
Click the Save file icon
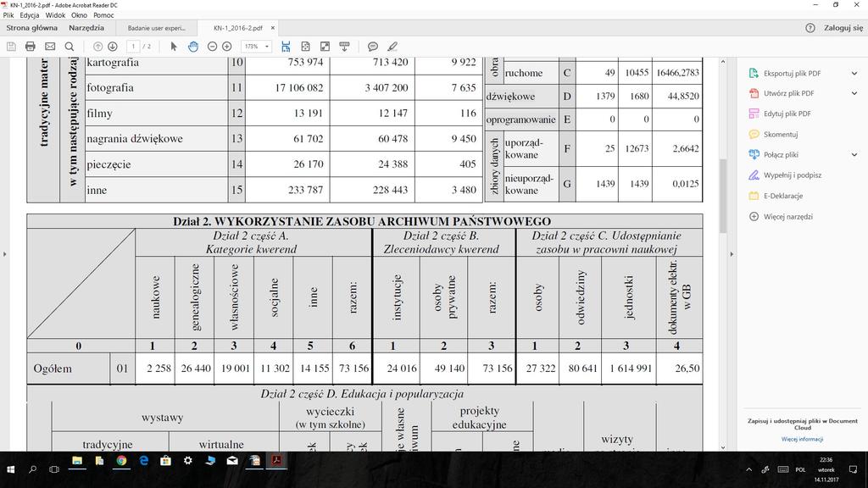tap(11, 47)
